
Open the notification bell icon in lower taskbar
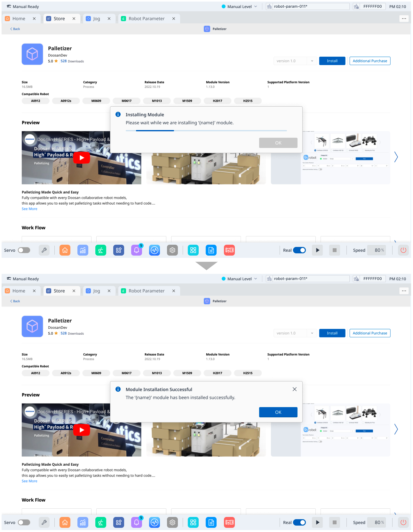pos(137,522)
